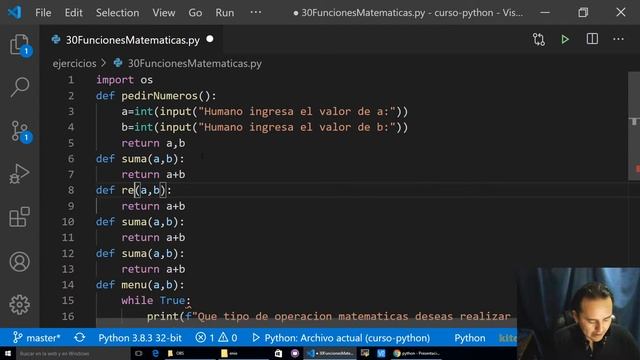
Task: Open Problems via warnings count indicator
Action: (x=228, y=338)
